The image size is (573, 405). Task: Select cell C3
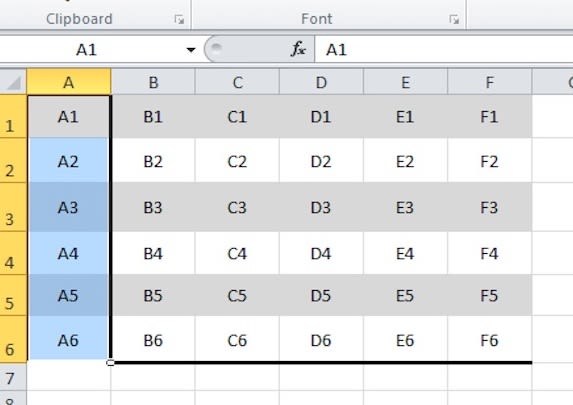(x=237, y=207)
